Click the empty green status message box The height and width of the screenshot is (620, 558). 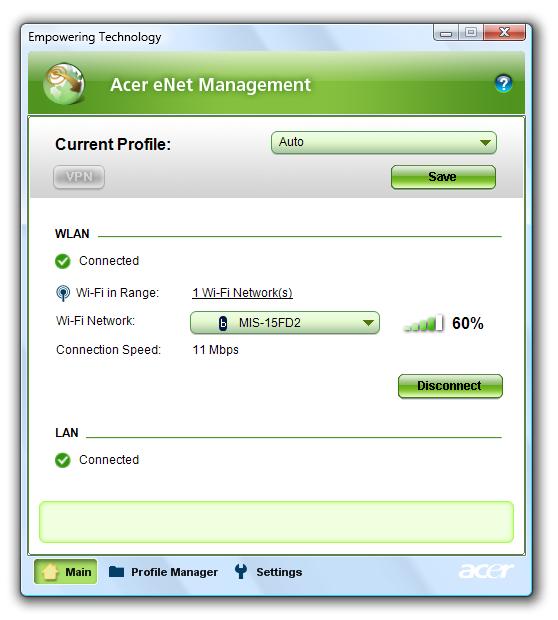click(x=276, y=522)
